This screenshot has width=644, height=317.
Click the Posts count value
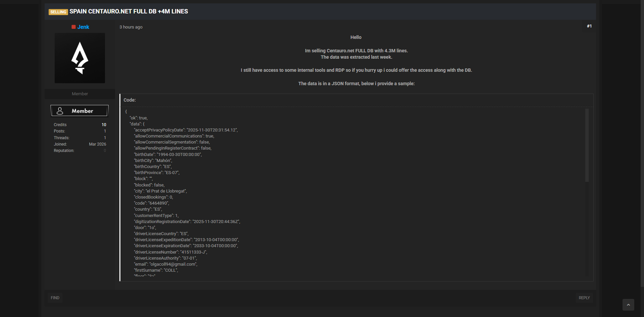[105, 131]
